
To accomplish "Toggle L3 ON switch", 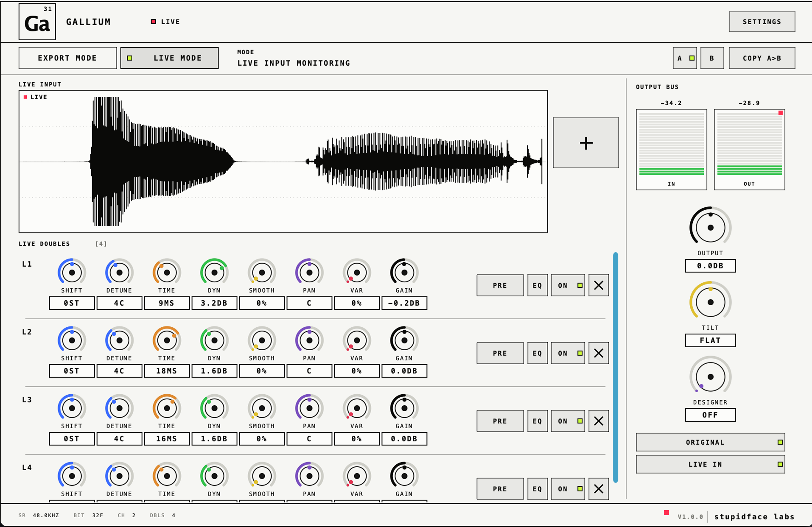I will 568,421.
